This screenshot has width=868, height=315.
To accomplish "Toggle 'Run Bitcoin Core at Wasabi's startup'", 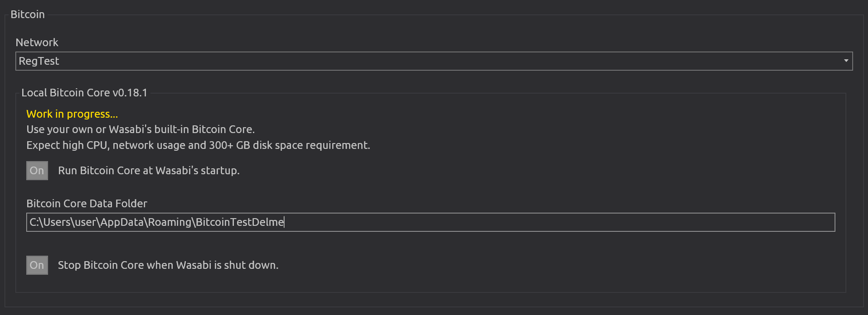I will point(37,170).
